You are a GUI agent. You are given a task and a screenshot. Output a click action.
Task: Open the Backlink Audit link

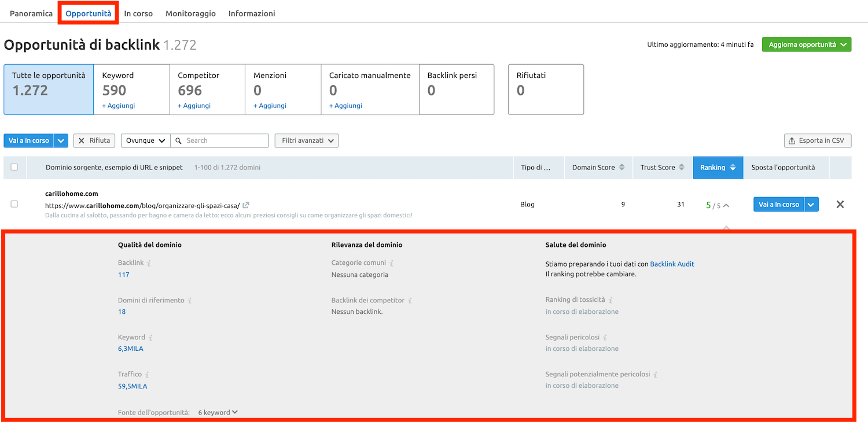[672, 264]
